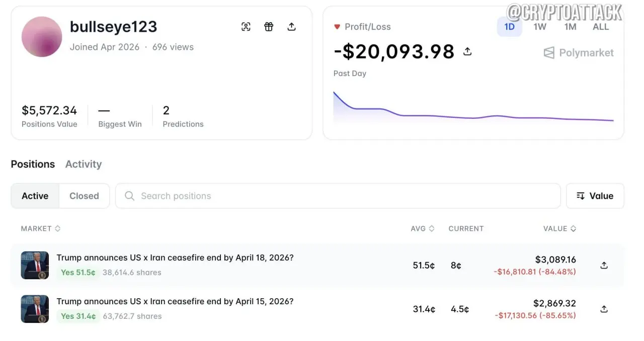Switch profit timeframe to 1W
The height and width of the screenshot is (341, 644).
click(540, 27)
